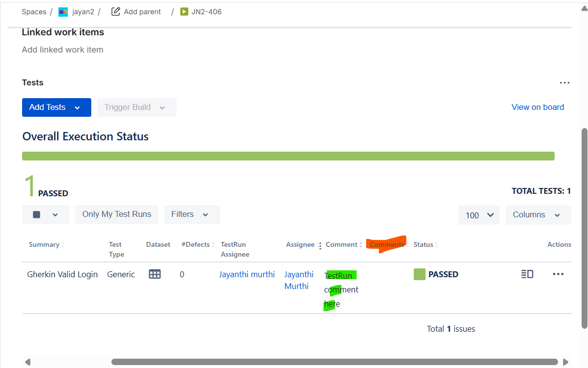This screenshot has width=588, height=368.
Task: Expand the Add Tests button dropdown
Action: 77,107
